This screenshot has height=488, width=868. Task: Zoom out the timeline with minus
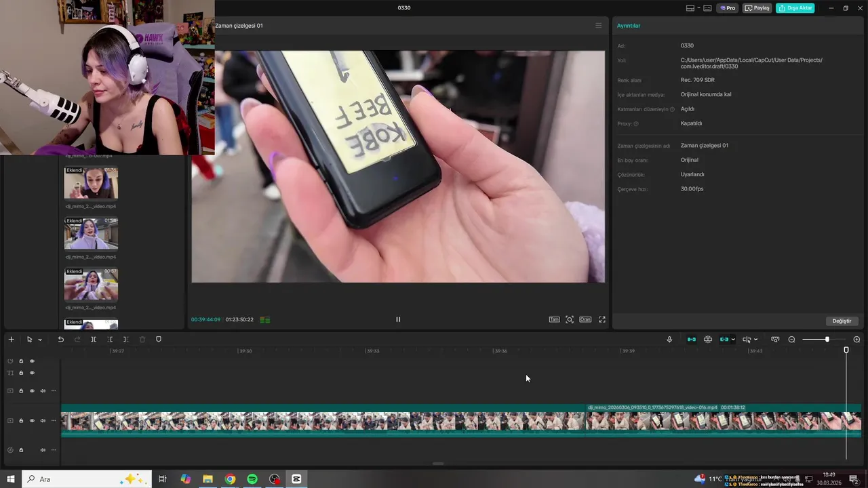791,340
